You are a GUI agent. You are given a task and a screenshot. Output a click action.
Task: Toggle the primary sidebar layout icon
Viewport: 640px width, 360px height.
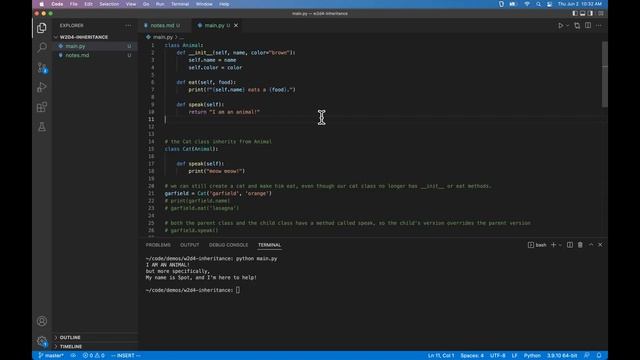[x=575, y=13]
